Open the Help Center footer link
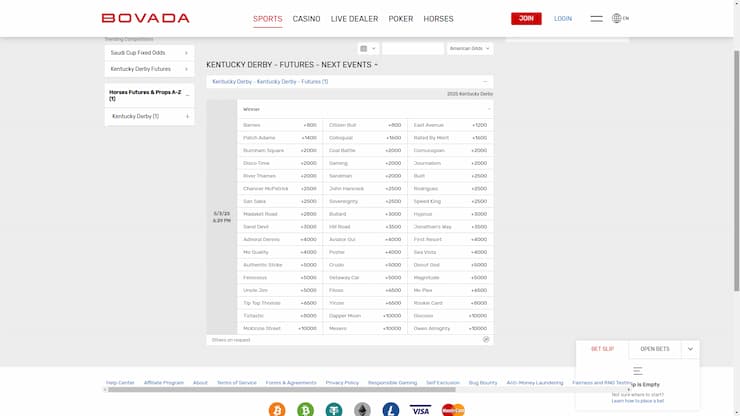Viewport: 740px width, 416px height. (x=120, y=382)
